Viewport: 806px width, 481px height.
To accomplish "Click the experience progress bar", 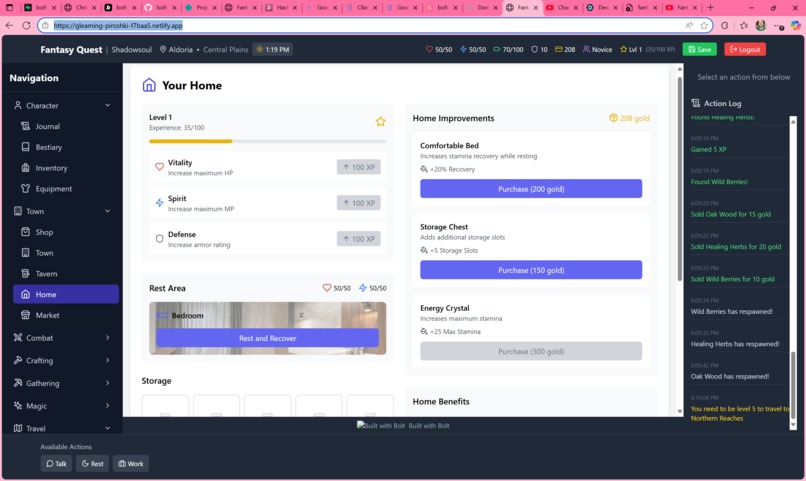I will click(267, 141).
